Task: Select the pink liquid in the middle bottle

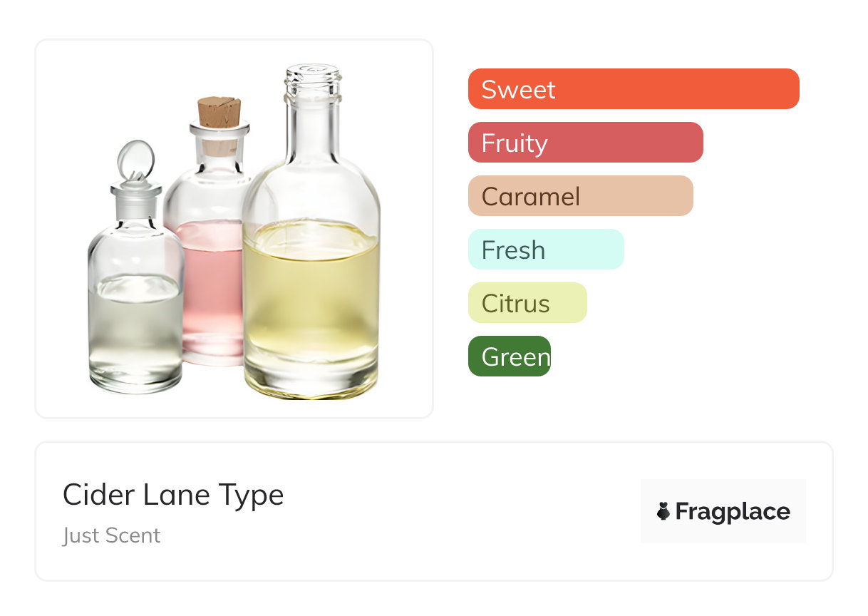Action: pos(210,285)
